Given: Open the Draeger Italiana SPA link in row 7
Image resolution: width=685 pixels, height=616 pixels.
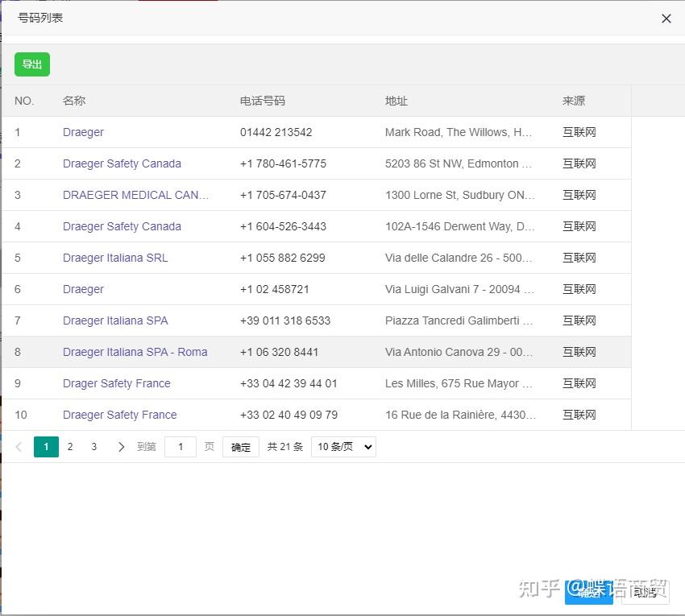Looking at the screenshot, I should point(115,320).
